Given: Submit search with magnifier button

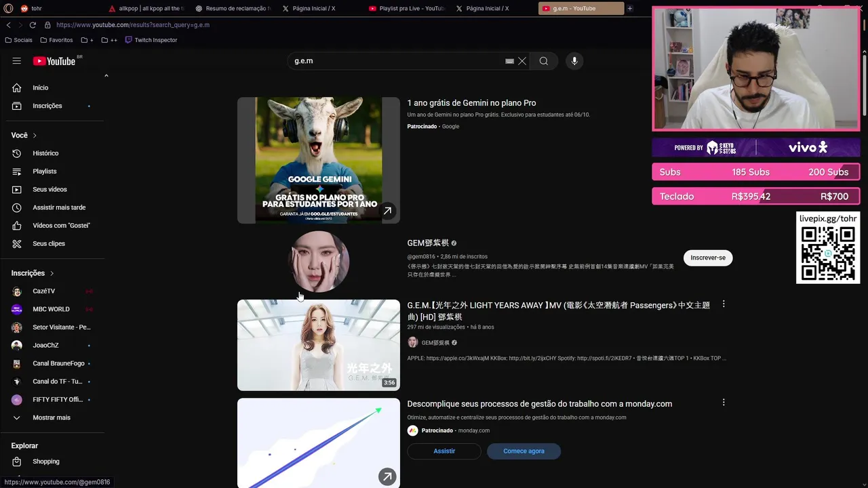Looking at the screenshot, I should point(544,61).
